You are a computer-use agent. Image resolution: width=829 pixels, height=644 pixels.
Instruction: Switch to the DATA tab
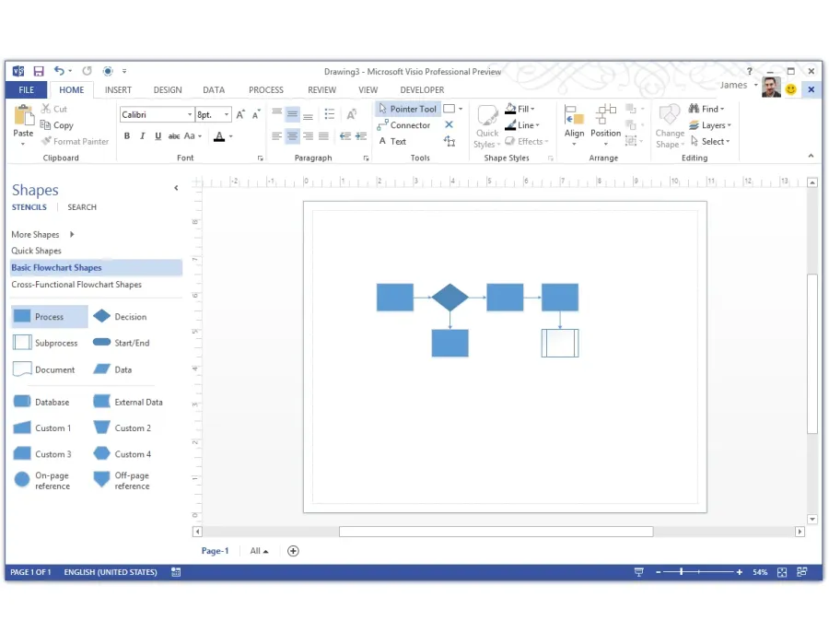pos(214,90)
